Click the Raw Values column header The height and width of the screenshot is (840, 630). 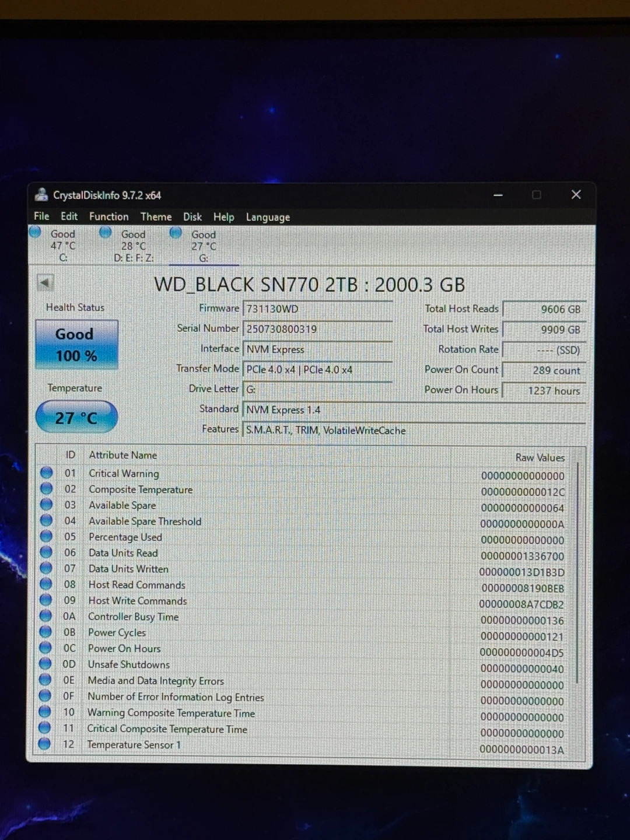(x=540, y=457)
